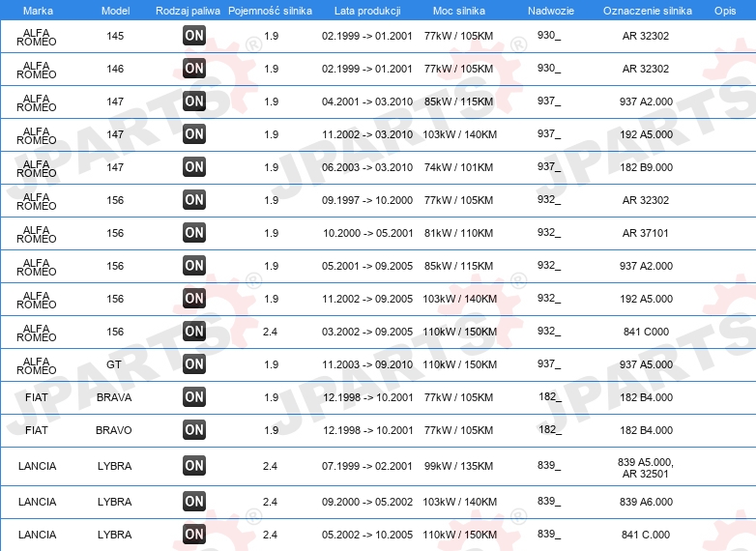Click the ON badge for Fiat Bravo
The image size is (756, 551).
194,430
